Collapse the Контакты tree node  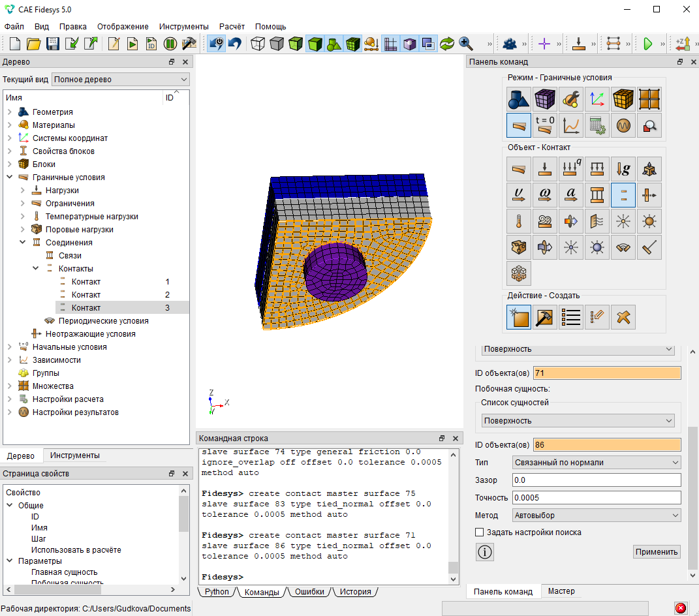tap(36, 268)
